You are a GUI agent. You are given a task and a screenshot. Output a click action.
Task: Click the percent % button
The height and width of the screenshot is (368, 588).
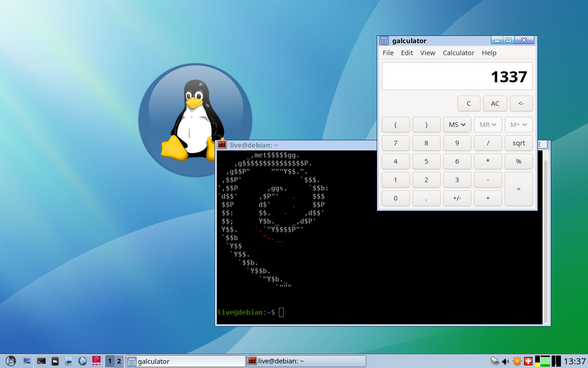click(x=519, y=161)
